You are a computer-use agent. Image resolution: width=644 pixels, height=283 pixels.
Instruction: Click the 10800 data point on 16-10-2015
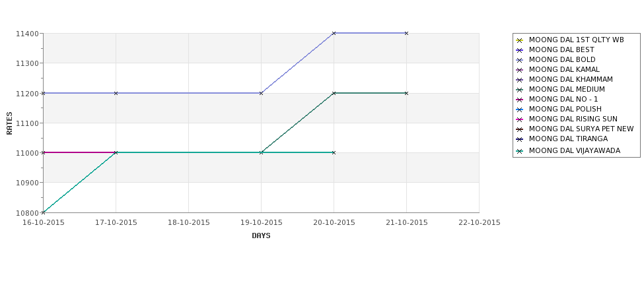(x=43, y=212)
